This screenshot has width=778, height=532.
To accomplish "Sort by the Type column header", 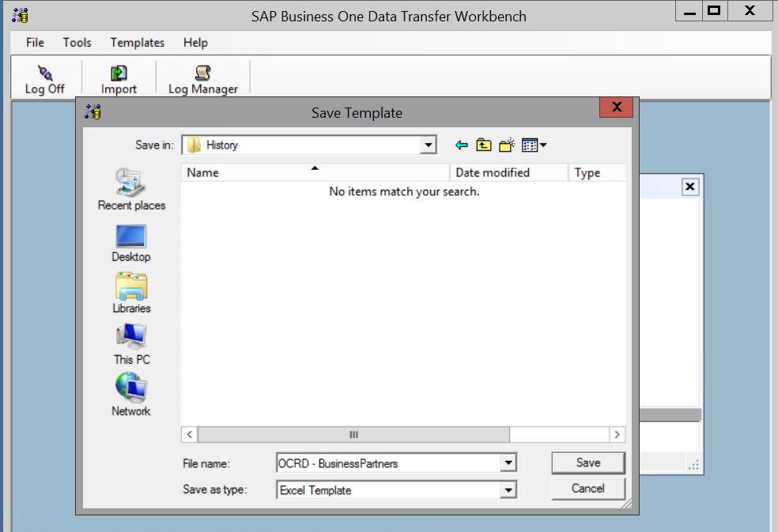I will click(x=597, y=172).
